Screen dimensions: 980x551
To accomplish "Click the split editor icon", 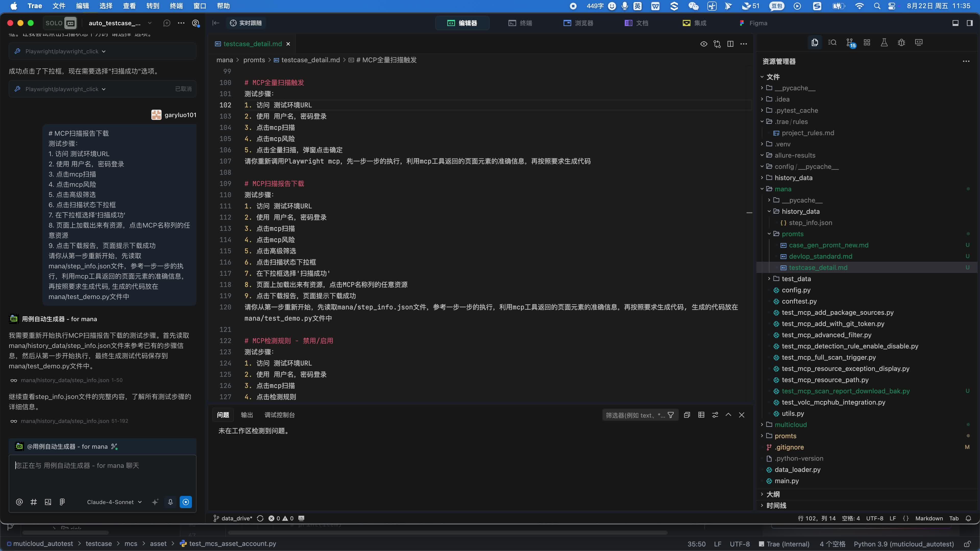I will click(730, 44).
